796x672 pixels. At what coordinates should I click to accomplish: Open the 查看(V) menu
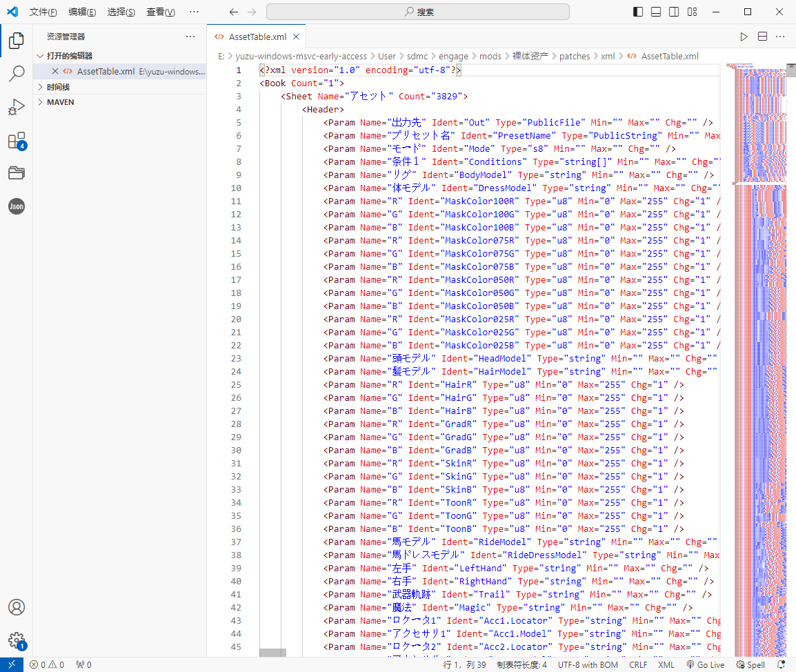coord(161,12)
